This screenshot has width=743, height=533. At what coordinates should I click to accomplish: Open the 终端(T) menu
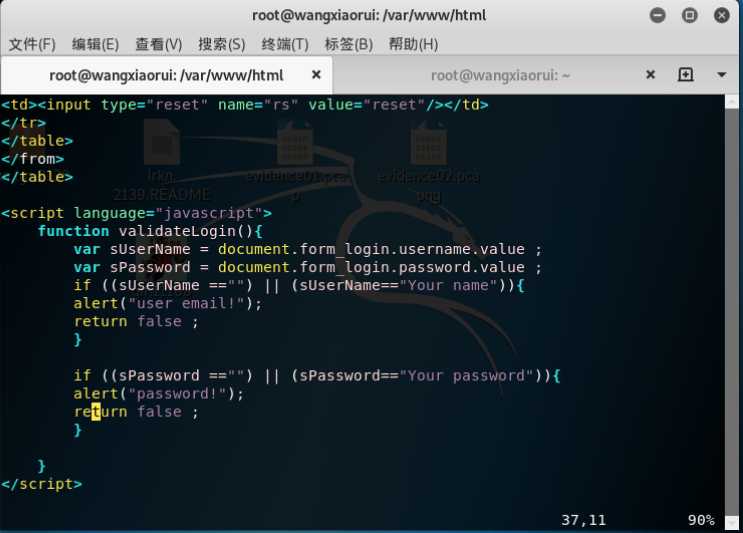click(x=285, y=44)
